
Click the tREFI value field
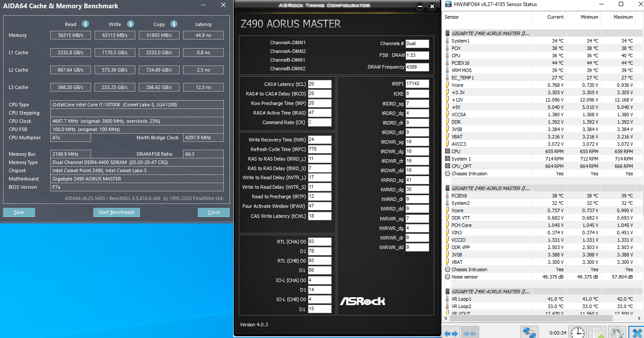(x=417, y=84)
